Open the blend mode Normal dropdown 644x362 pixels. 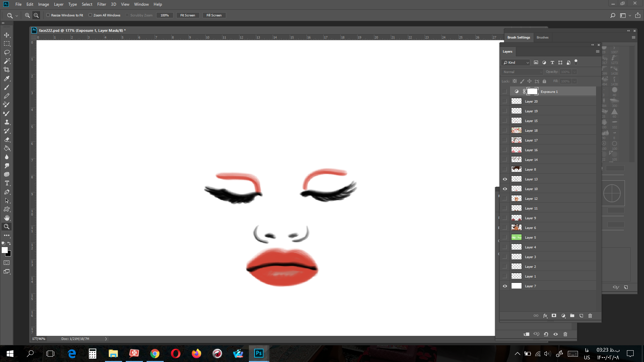[522, 72]
